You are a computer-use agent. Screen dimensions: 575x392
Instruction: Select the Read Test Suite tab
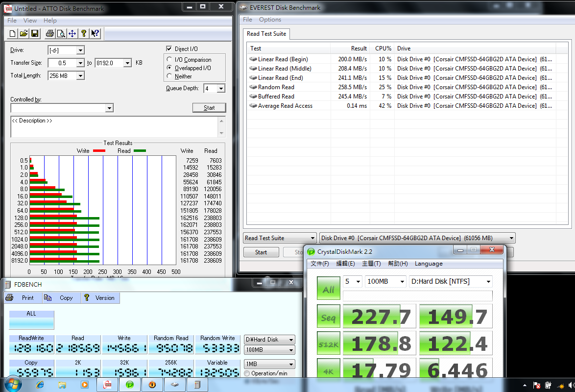[x=266, y=34]
